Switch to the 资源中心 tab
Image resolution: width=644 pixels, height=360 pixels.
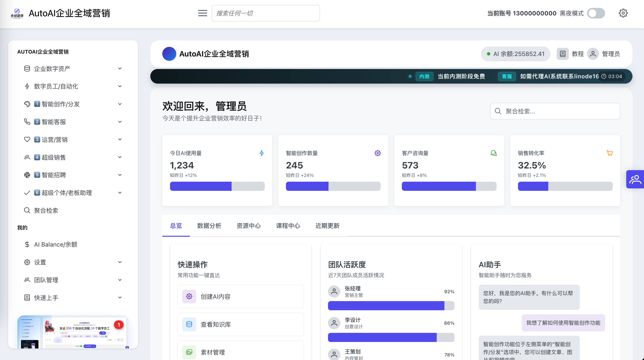[x=248, y=226]
